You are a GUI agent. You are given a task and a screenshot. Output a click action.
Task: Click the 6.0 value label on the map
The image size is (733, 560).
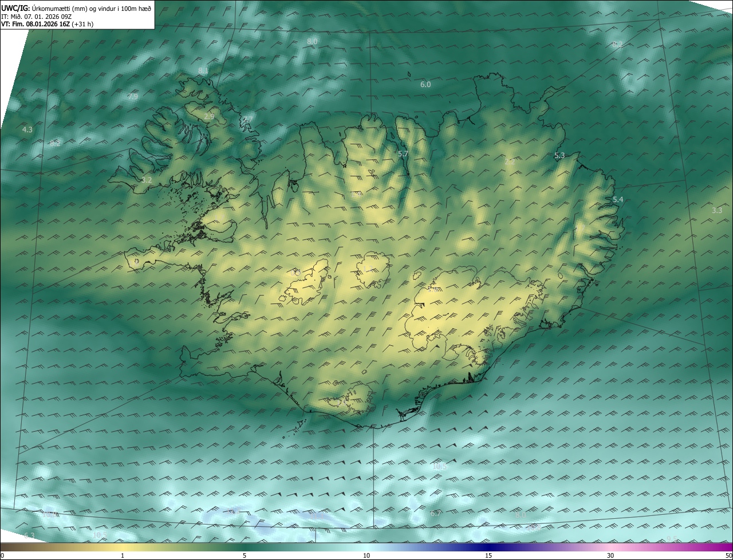(x=425, y=84)
